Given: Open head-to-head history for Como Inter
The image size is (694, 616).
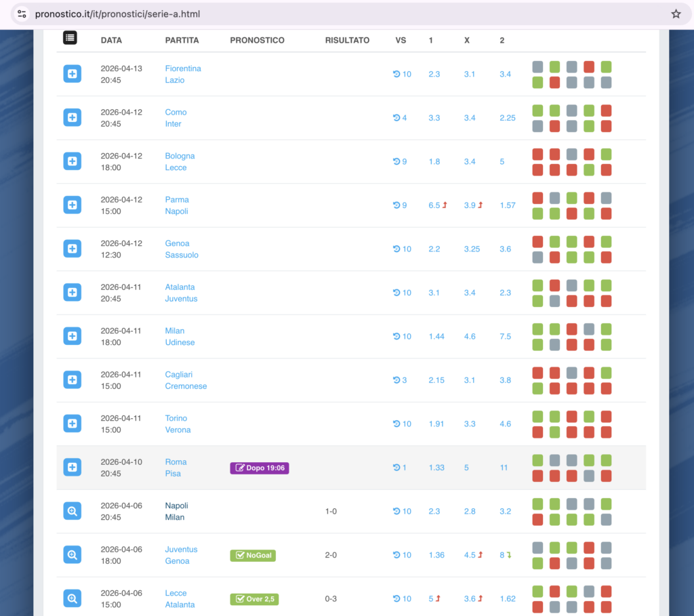Looking at the screenshot, I should click(401, 118).
